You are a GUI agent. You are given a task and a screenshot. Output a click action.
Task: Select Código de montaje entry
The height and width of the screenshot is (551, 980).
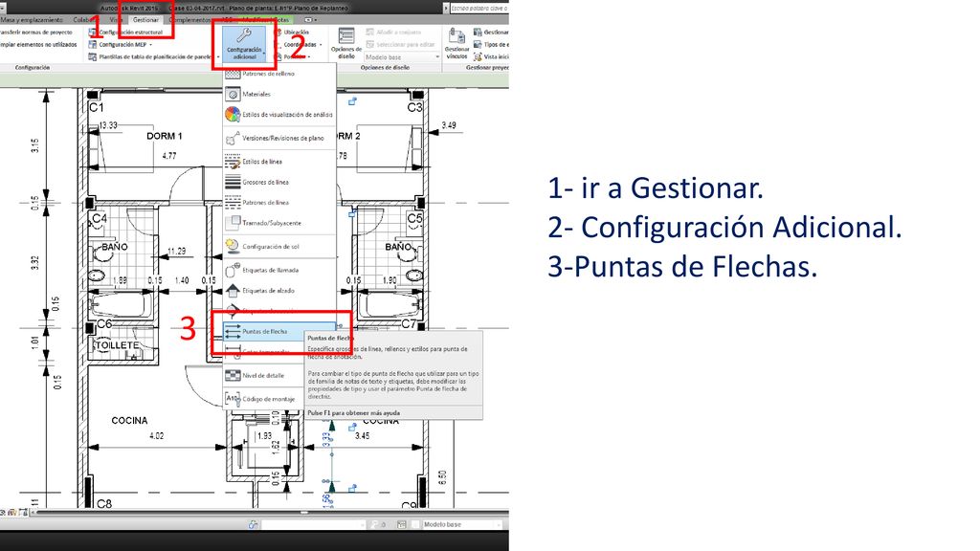(x=263, y=399)
